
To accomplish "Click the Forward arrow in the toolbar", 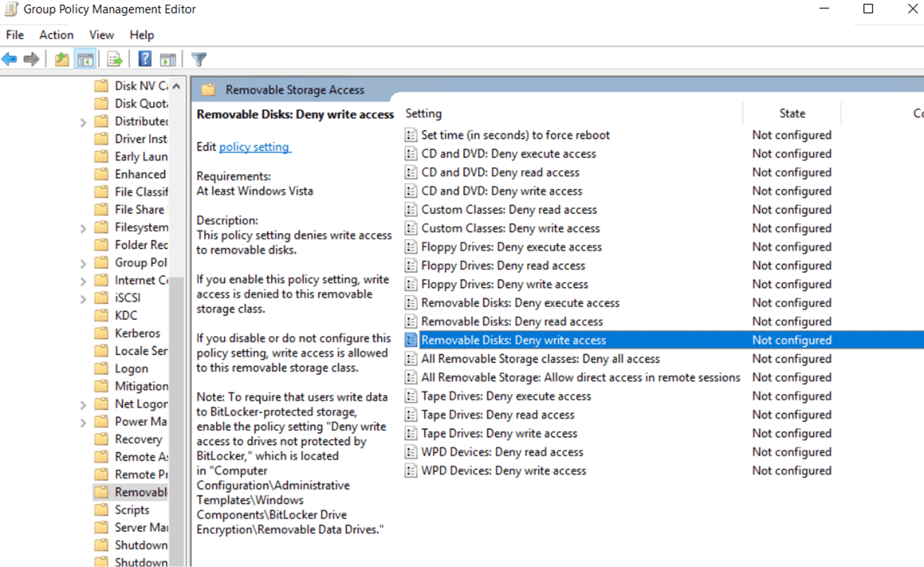I will coord(31,60).
